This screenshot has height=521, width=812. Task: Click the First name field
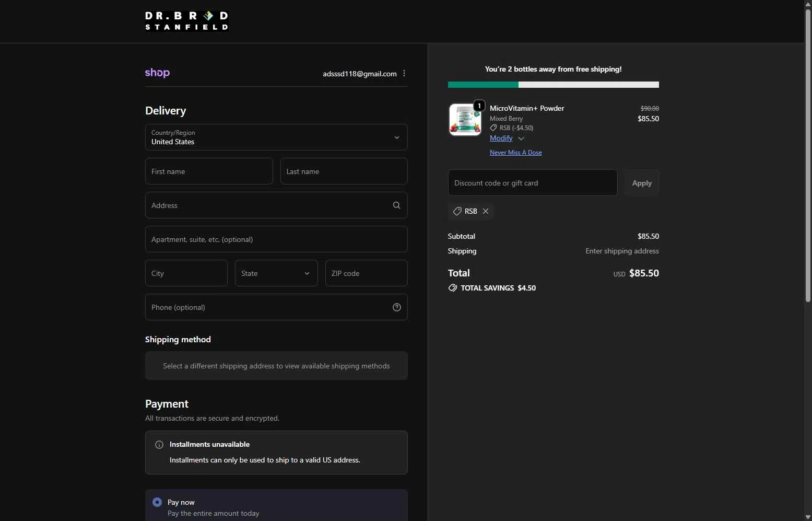[209, 171]
